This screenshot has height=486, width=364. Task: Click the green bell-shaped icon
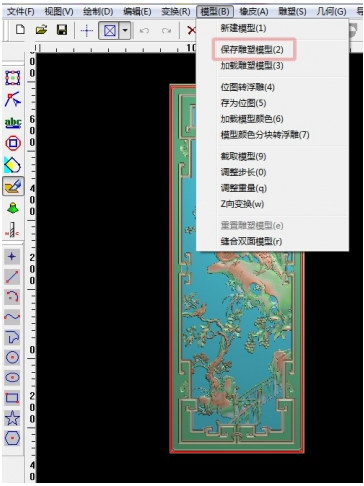click(13, 208)
